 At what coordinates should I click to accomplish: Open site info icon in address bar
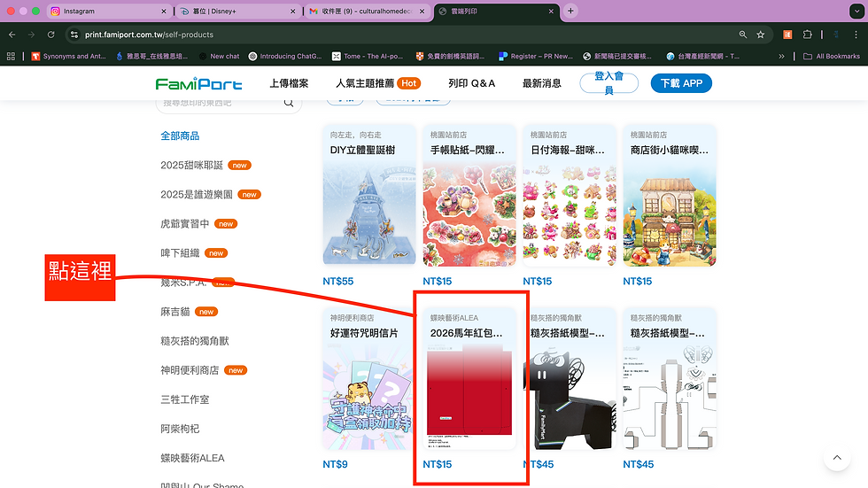(x=74, y=35)
